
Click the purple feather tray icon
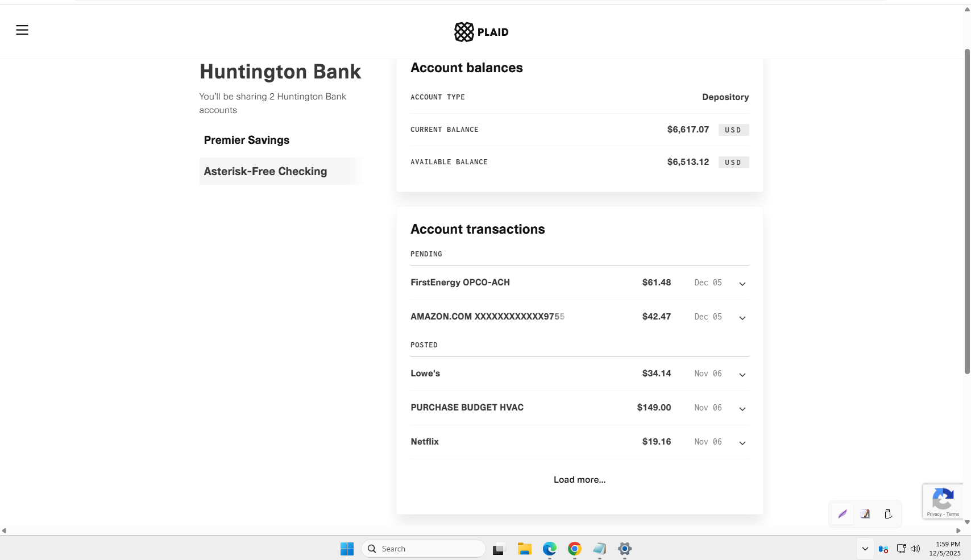pos(843,514)
